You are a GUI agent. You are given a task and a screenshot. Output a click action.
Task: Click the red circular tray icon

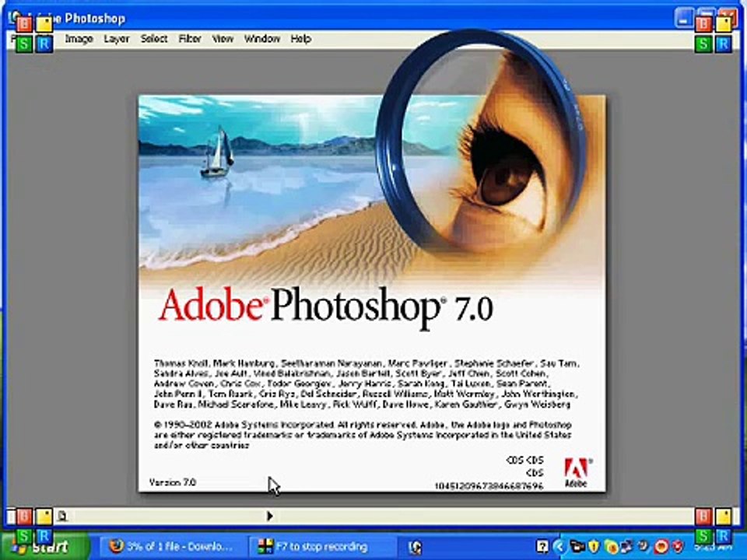pos(661,547)
